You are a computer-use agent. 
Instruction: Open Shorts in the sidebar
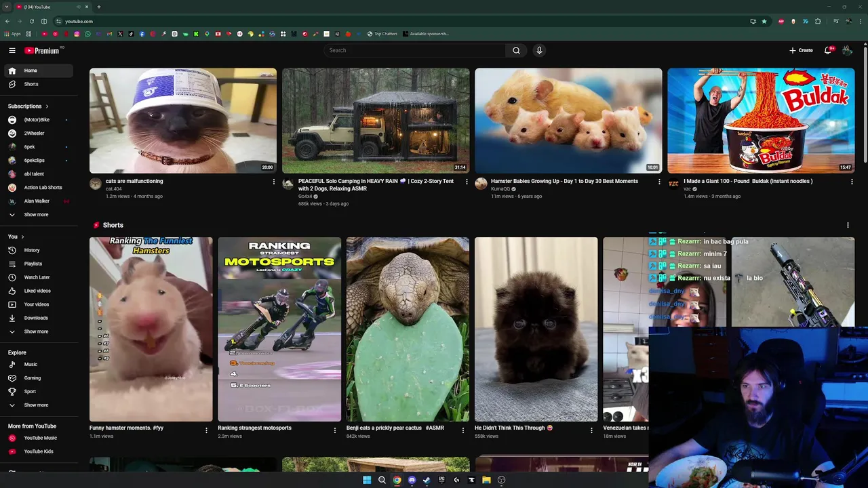coord(38,84)
